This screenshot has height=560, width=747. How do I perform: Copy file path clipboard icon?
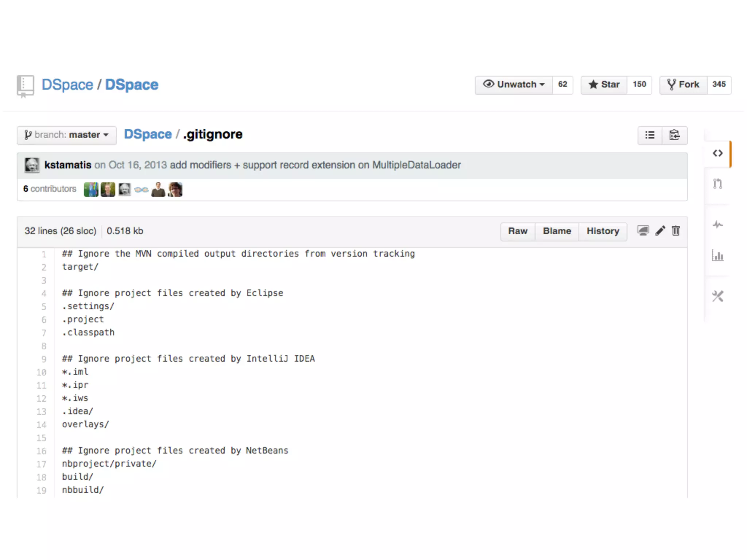click(x=674, y=135)
